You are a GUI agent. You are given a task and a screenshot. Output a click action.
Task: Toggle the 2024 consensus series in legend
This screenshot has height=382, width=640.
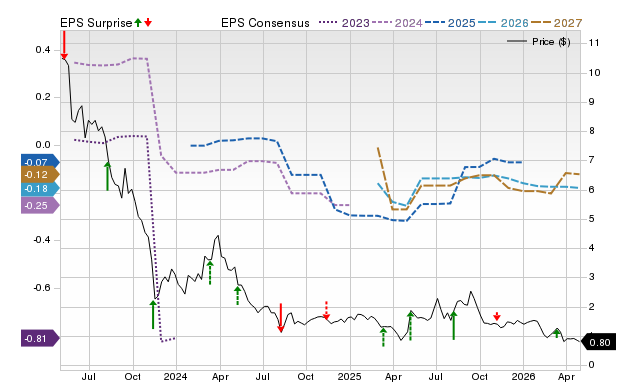click(397, 23)
